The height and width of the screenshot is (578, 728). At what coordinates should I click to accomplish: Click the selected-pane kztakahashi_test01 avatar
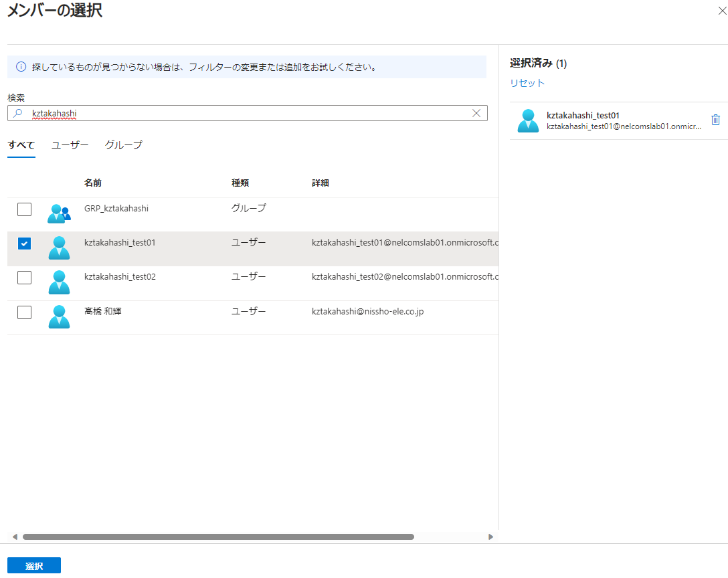coord(528,120)
